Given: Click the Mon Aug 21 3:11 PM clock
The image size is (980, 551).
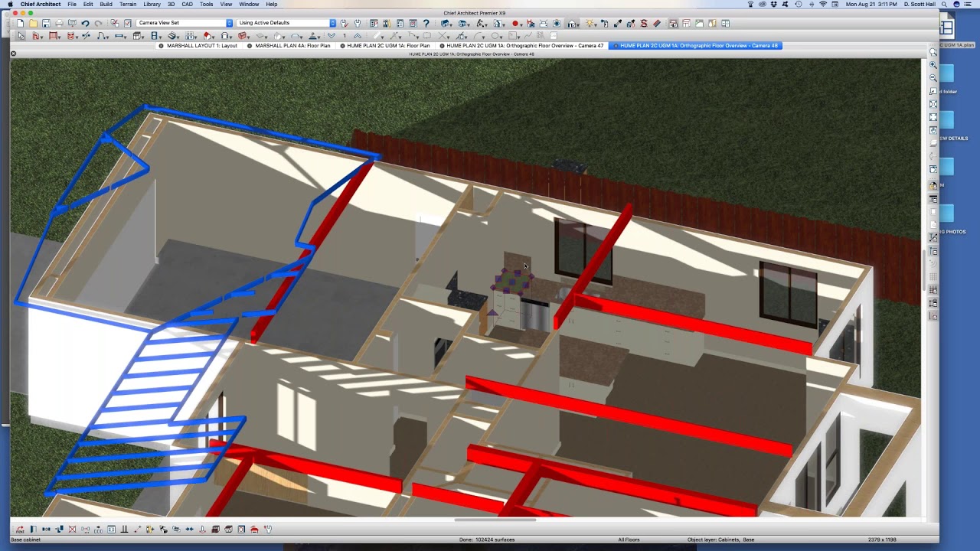Looking at the screenshot, I should click(x=871, y=5).
